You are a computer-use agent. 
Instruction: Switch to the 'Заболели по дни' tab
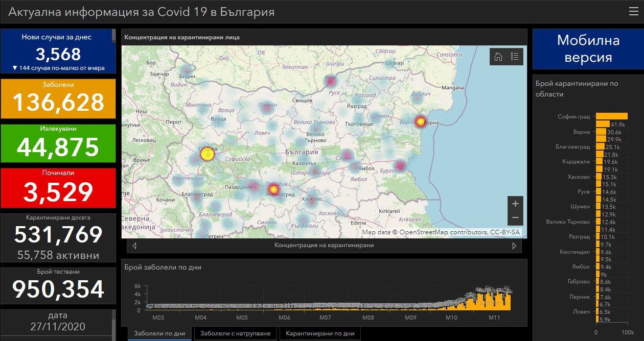click(x=159, y=333)
